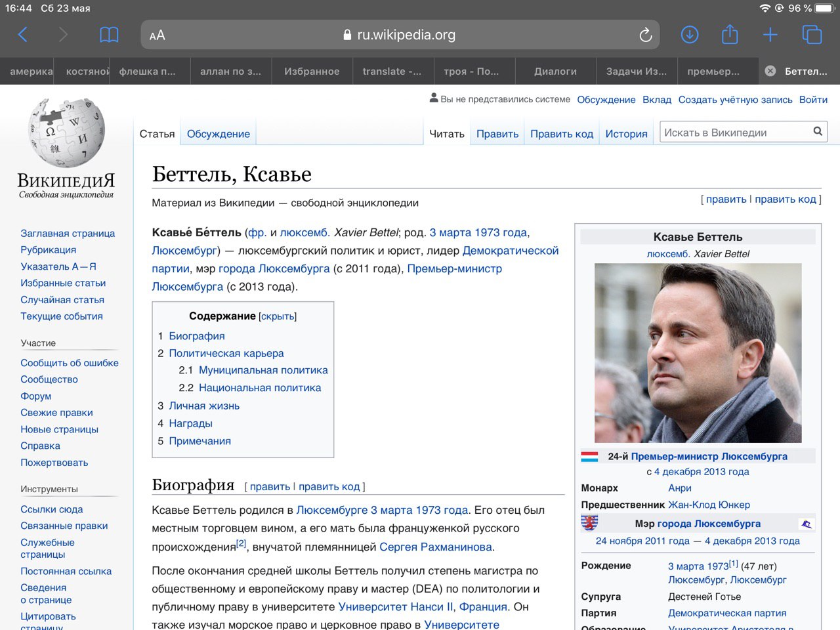
Task: Click города Люксембурга link in intro paragraph
Action: (x=274, y=268)
